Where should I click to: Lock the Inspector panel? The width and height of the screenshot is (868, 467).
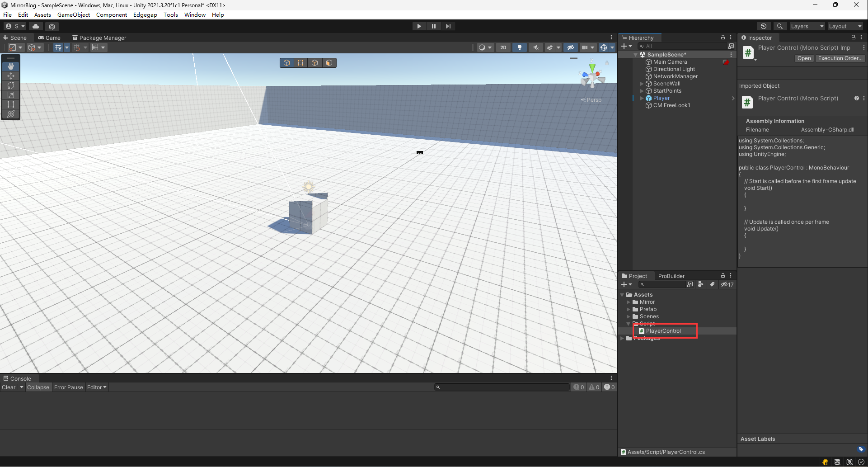(854, 38)
